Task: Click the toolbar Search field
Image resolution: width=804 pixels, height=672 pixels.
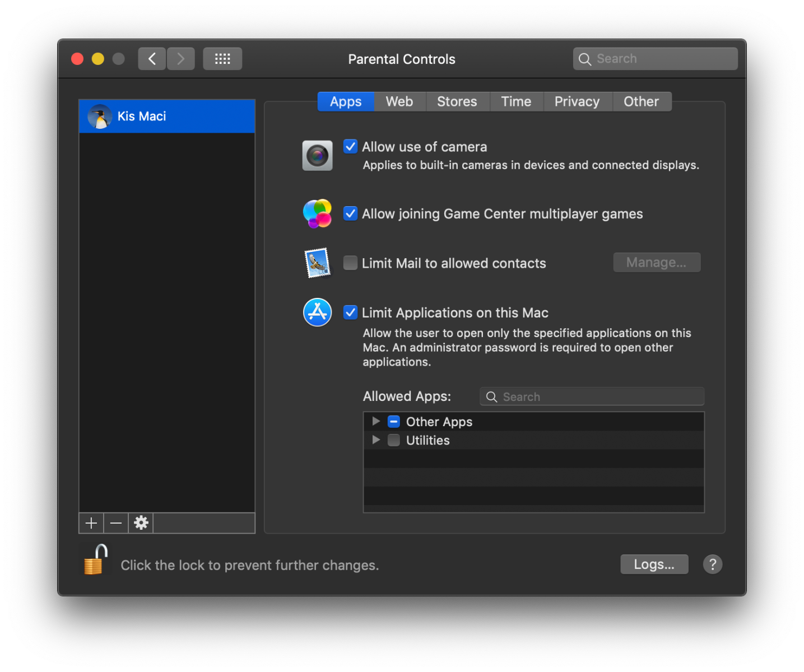Action: (x=655, y=59)
